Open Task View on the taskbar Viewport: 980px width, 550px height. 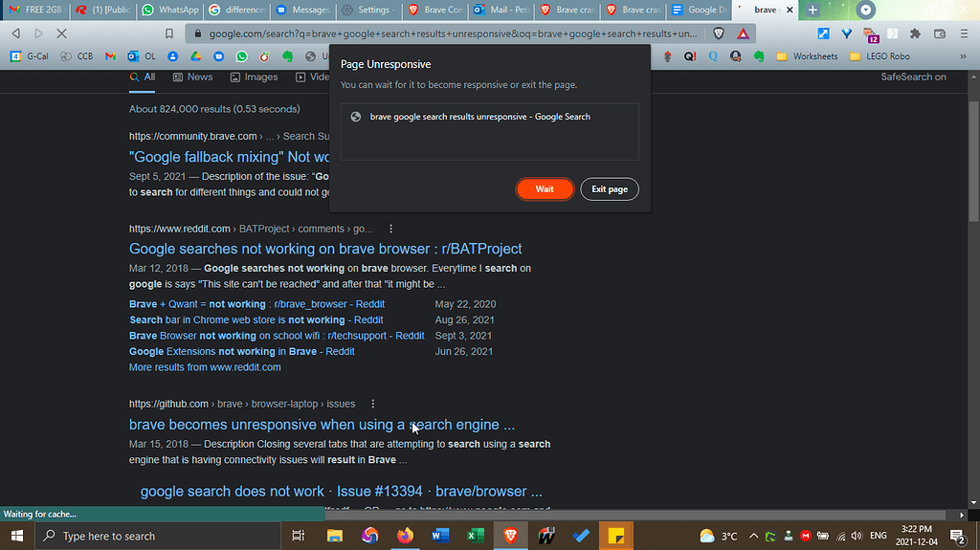299,536
